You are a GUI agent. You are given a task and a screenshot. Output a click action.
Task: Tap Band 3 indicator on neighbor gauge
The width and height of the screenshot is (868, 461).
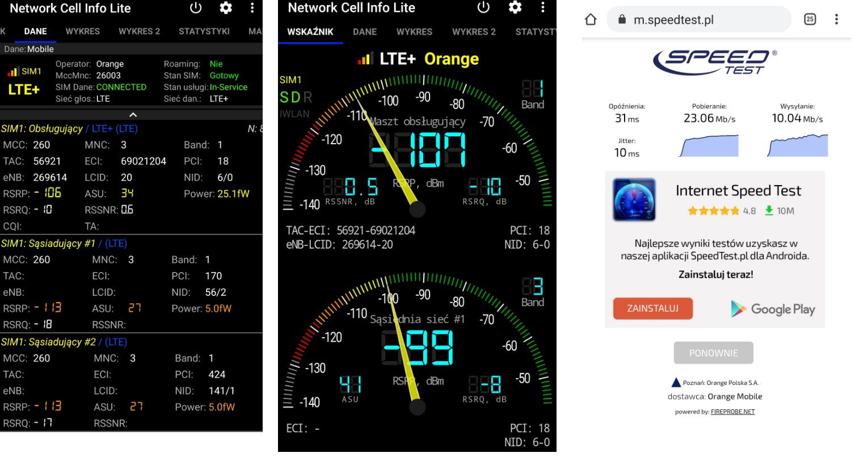(x=533, y=291)
